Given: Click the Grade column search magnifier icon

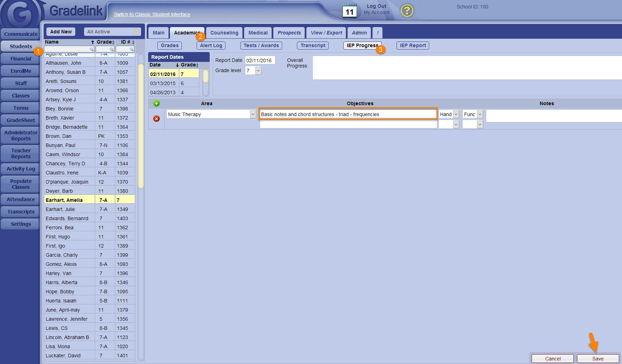Looking at the screenshot, I should click(112, 50).
